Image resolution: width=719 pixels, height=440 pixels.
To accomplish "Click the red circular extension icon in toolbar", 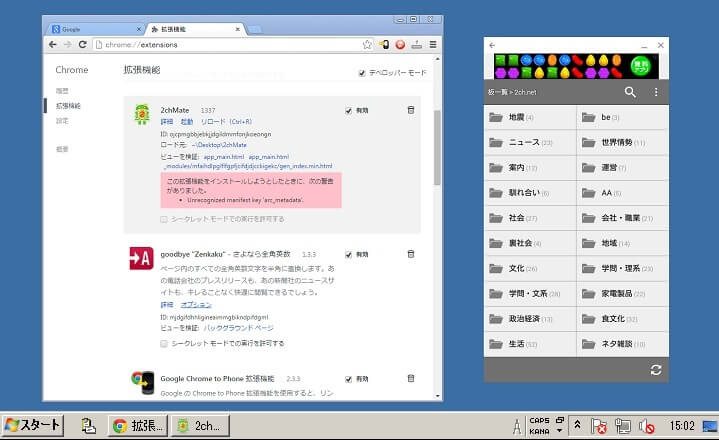I will tap(400, 44).
